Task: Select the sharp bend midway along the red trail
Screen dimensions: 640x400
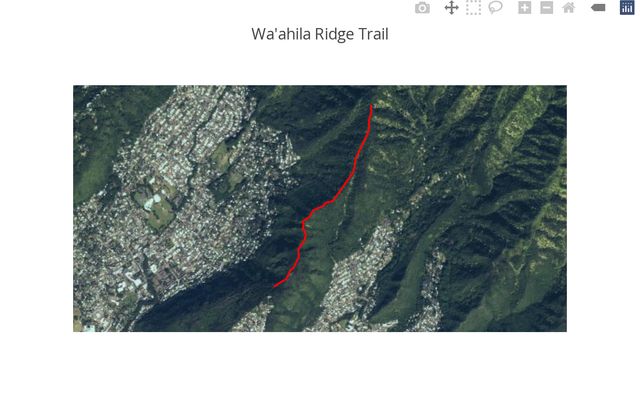Action: [x=304, y=221]
